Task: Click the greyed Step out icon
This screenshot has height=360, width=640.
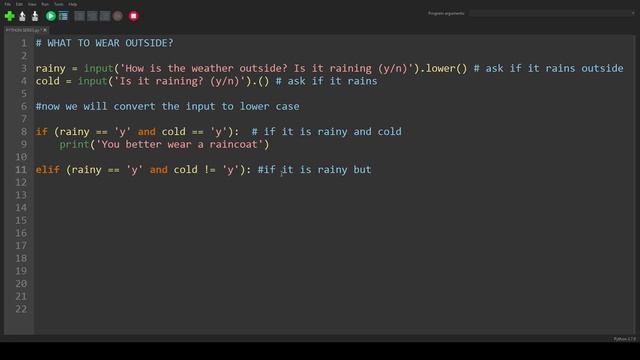Action: tap(105, 16)
